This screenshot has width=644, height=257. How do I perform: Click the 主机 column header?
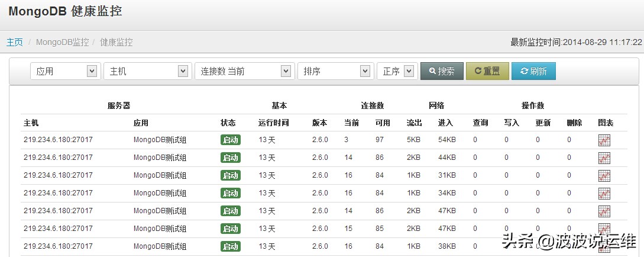[31, 123]
